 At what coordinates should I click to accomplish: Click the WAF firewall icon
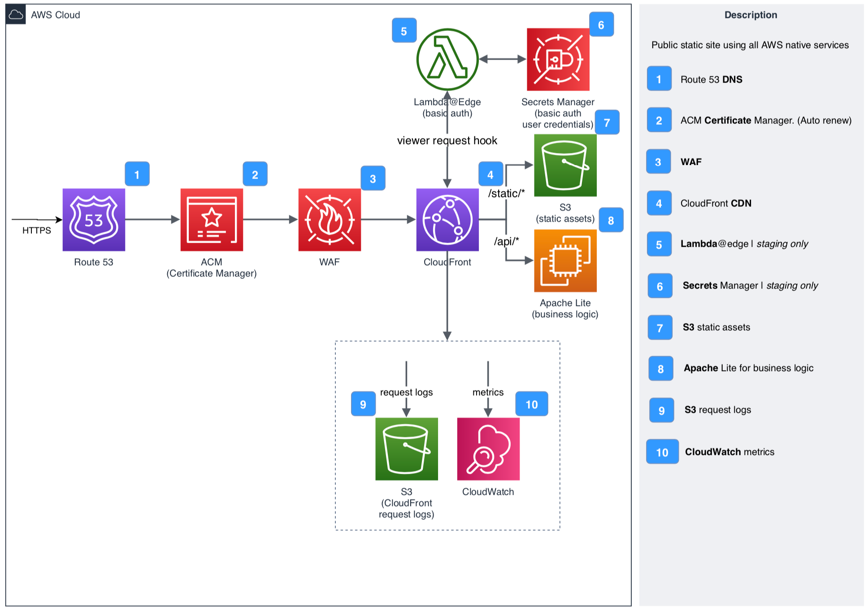click(x=330, y=219)
